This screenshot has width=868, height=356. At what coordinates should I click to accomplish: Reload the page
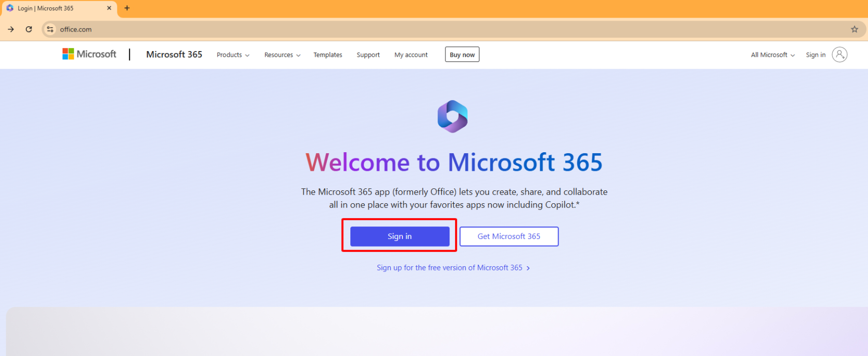pos(29,29)
